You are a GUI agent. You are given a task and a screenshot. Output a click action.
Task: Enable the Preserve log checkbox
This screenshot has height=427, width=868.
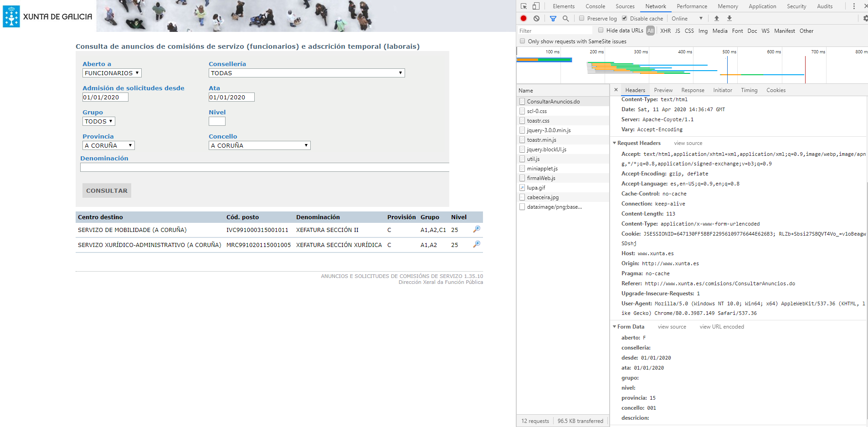(x=582, y=18)
